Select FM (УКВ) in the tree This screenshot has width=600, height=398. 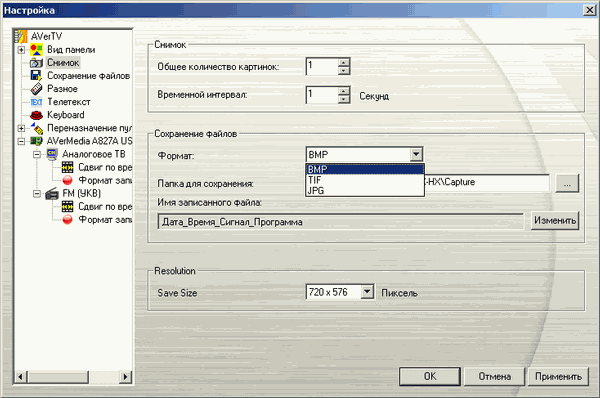[82, 194]
